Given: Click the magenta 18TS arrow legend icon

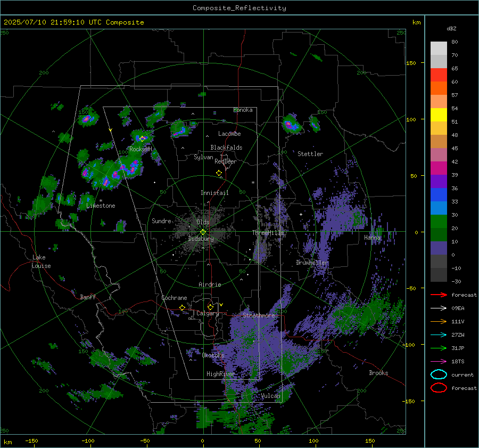Looking at the screenshot, I should (x=439, y=362).
